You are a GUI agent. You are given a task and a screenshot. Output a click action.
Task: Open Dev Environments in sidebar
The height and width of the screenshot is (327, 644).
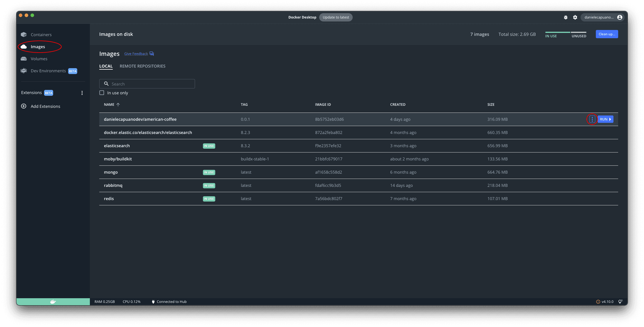[48, 71]
